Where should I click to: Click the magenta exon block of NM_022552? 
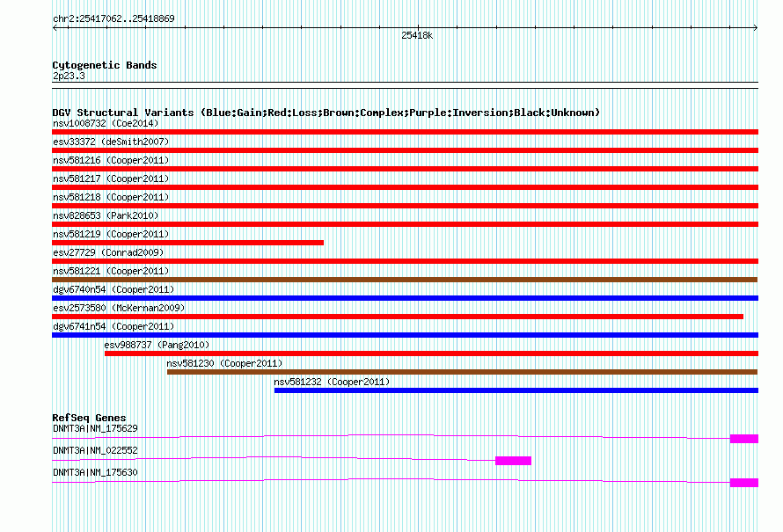[513, 461]
